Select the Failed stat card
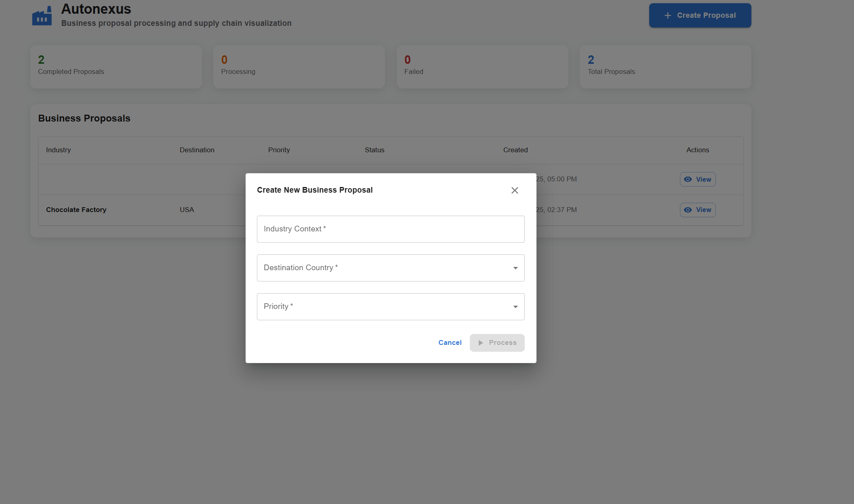The image size is (854, 504). click(x=482, y=67)
